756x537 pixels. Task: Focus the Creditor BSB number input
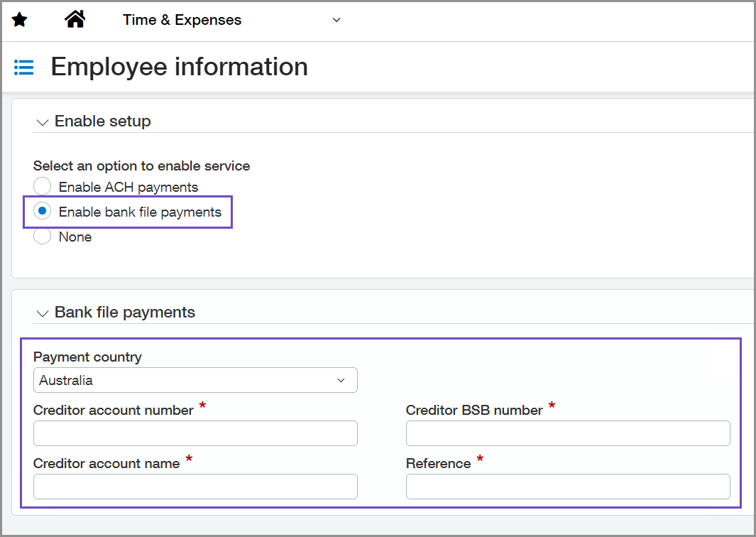pos(567,433)
